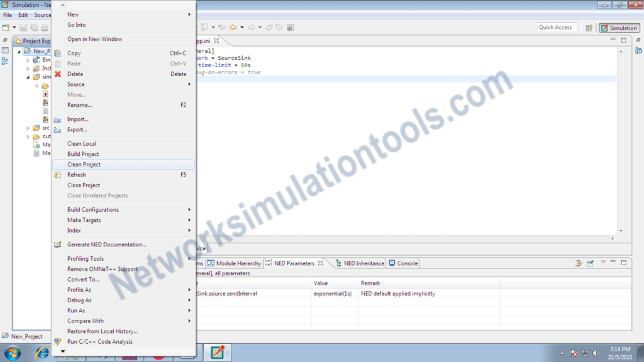Open the Simulation perspective switcher

tap(619, 28)
